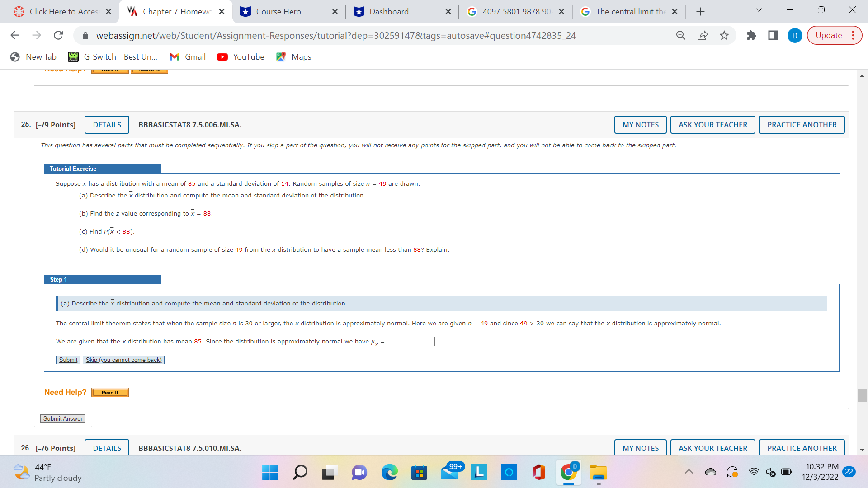The image size is (868, 488).
Task: Click the page vertical scrollbar thumb
Action: (x=862, y=395)
